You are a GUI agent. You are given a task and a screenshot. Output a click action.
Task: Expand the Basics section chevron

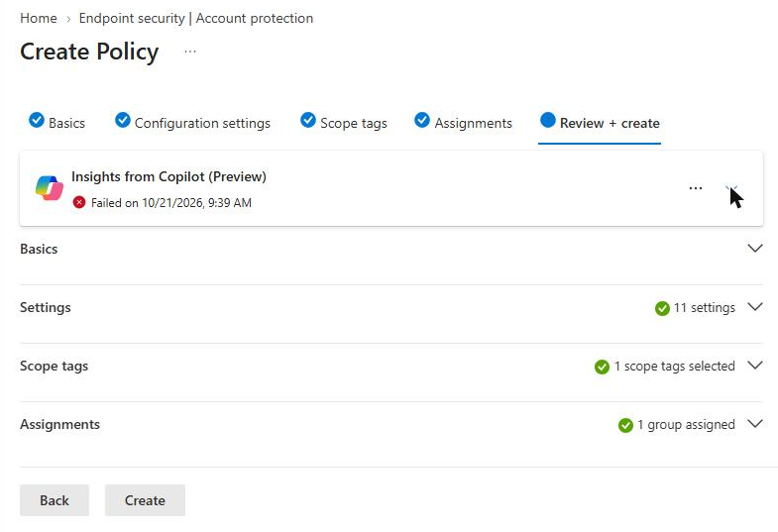(754, 248)
